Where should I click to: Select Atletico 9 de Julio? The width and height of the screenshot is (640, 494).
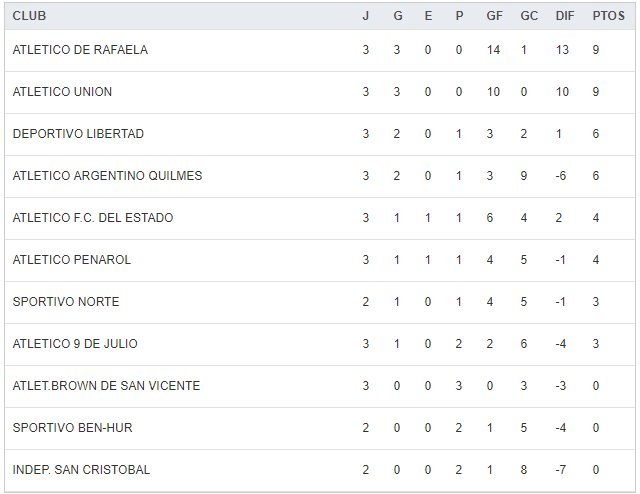[x=75, y=344]
